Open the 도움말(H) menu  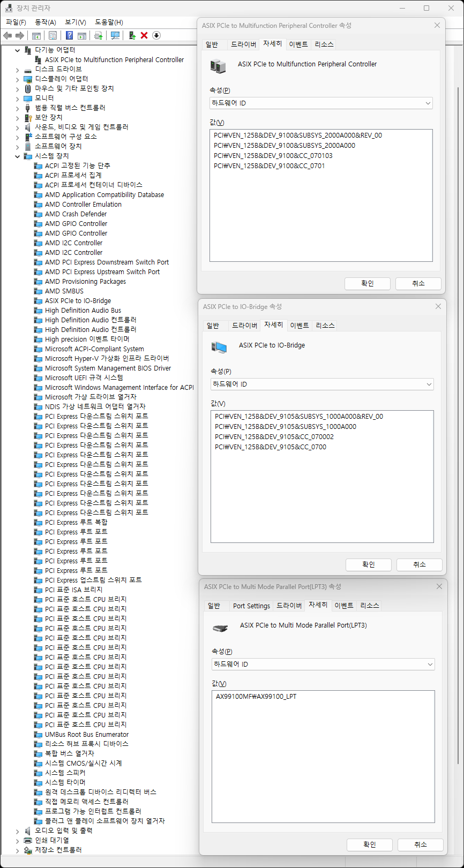(x=109, y=22)
